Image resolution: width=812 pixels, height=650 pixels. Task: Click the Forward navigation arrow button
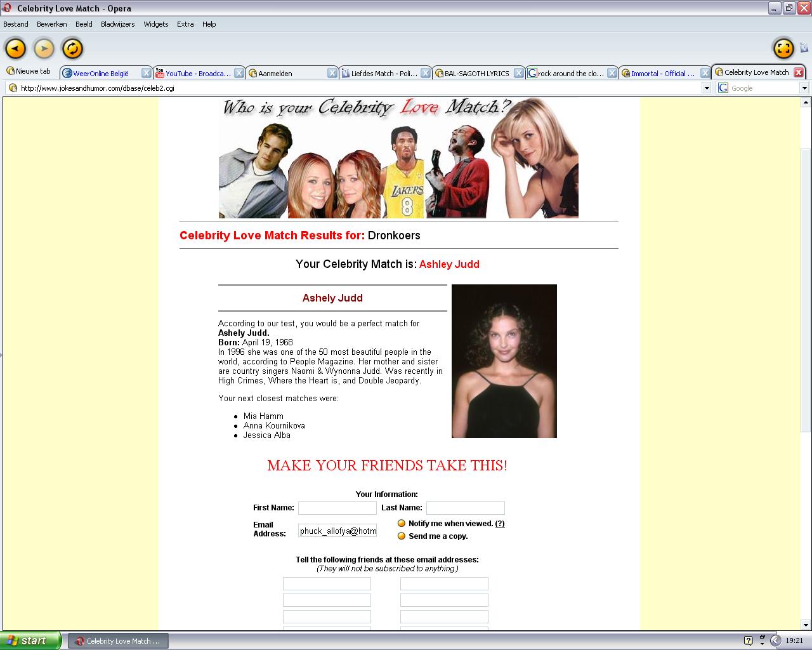click(44, 48)
